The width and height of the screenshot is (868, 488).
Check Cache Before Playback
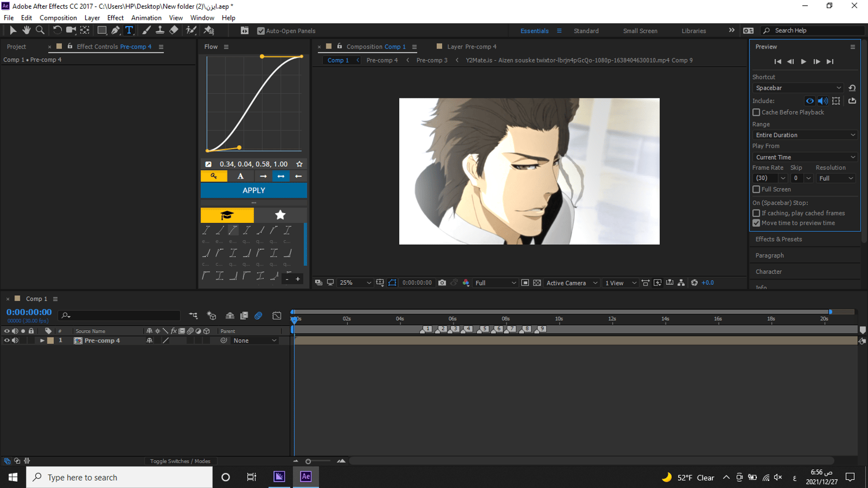pyautogui.click(x=756, y=112)
